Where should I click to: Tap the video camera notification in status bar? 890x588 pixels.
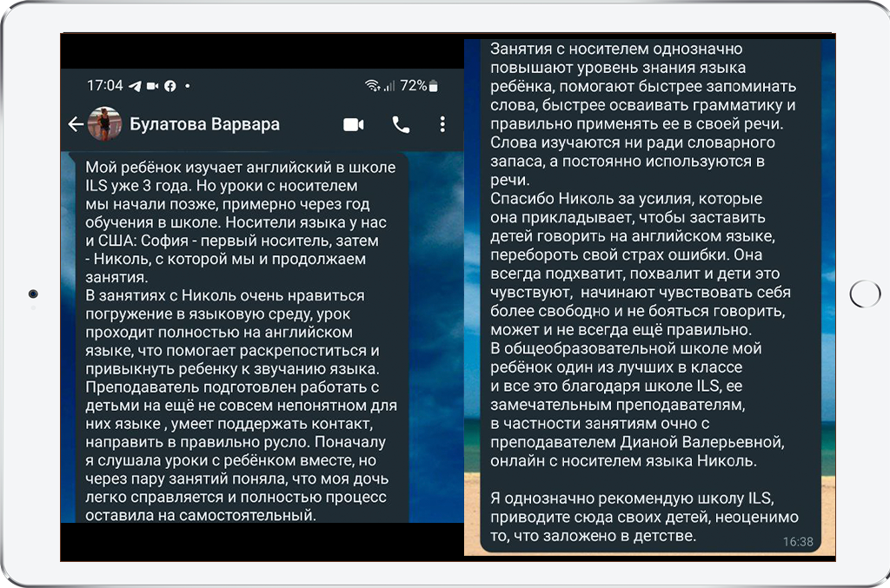point(153,86)
